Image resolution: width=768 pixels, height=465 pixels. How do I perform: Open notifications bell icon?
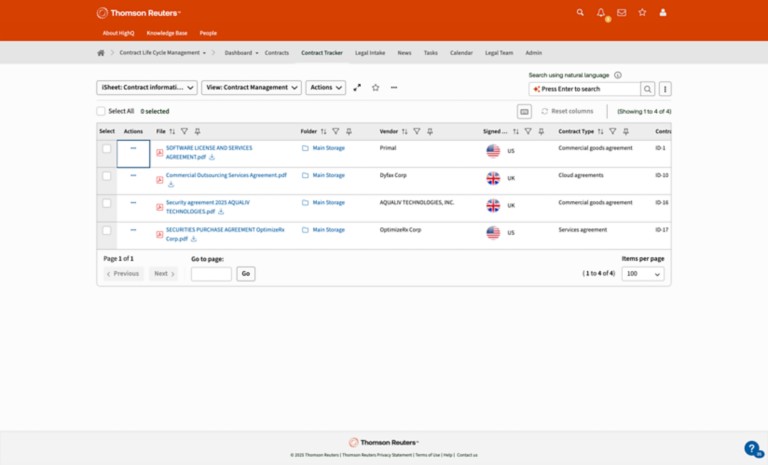601,13
